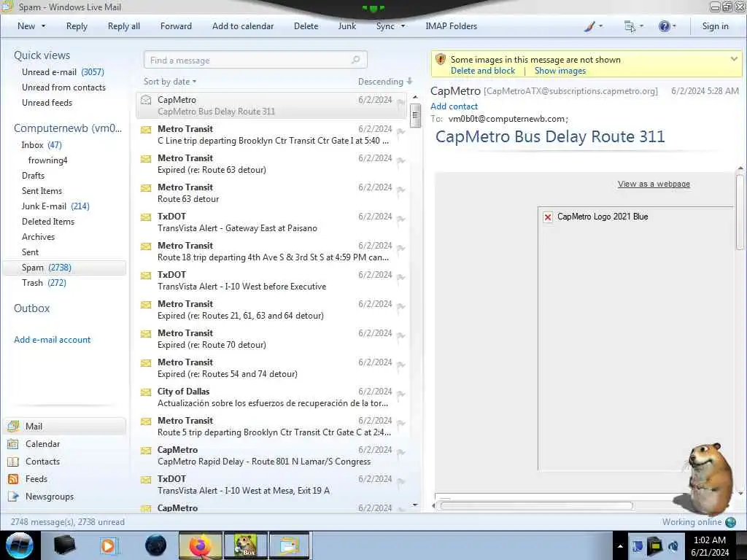Flag the Expired Route 63 detour message
747x560 pixels.
point(401,161)
